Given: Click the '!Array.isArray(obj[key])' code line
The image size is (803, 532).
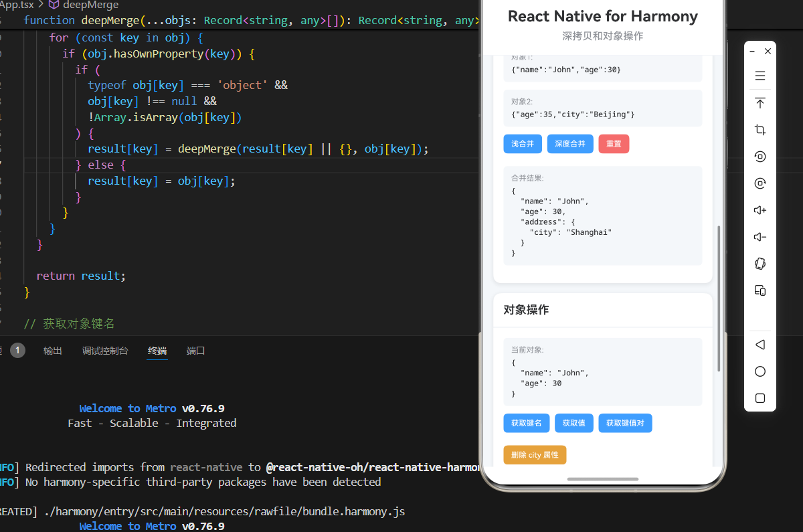Looking at the screenshot, I should point(165,117).
